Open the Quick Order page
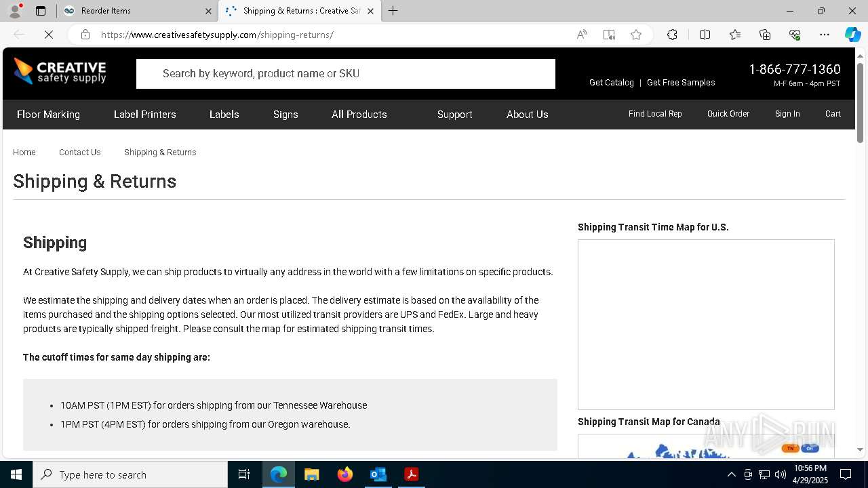 (x=728, y=114)
